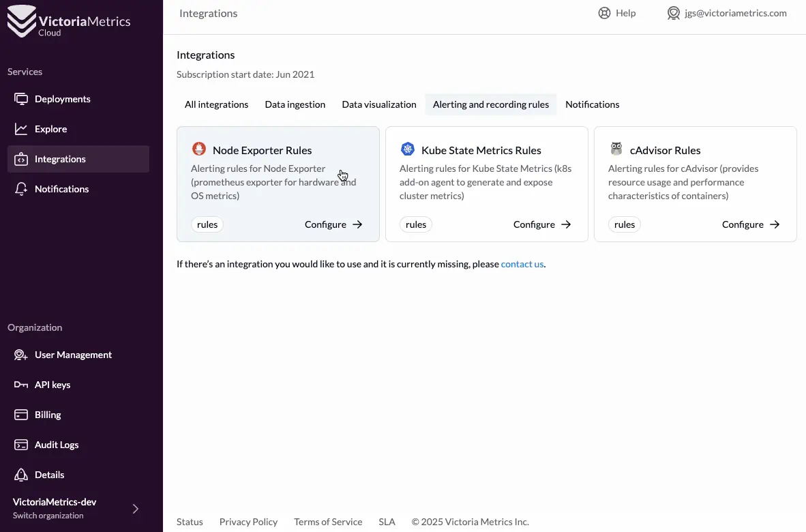This screenshot has width=806, height=532.
Task: Click the Help lifebuoy icon
Action: point(604,14)
